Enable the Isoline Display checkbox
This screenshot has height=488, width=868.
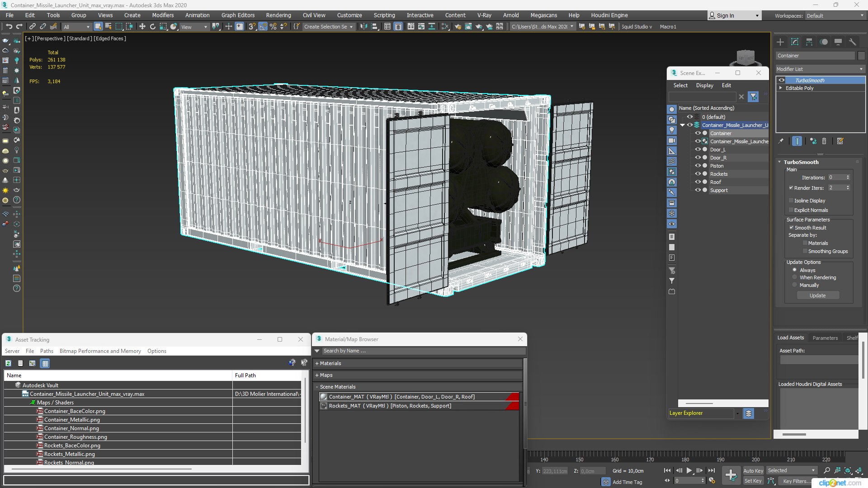click(791, 201)
